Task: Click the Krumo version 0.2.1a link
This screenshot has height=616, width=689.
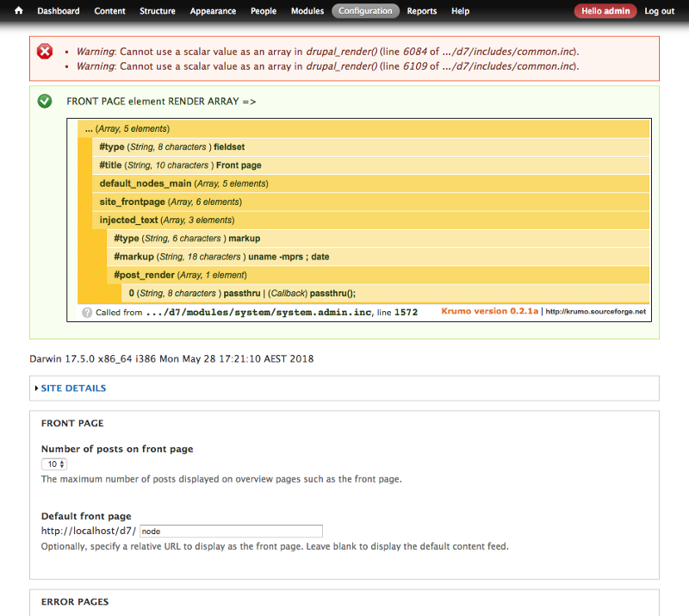Action: click(x=489, y=311)
